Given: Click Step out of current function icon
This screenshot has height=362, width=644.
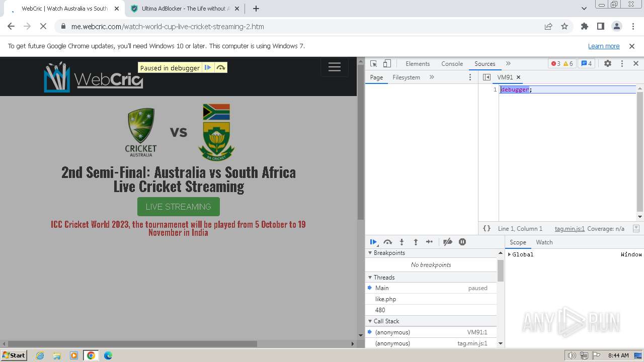Looking at the screenshot, I should (x=416, y=242).
